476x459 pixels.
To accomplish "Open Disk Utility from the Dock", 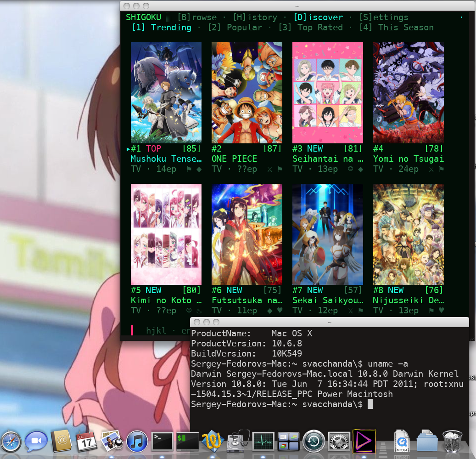I will (238, 442).
